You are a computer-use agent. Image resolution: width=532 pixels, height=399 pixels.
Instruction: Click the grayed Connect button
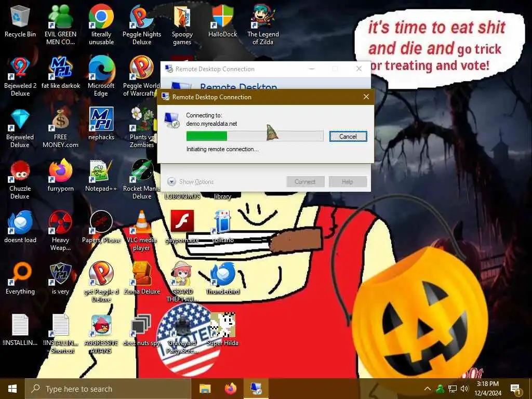point(305,181)
